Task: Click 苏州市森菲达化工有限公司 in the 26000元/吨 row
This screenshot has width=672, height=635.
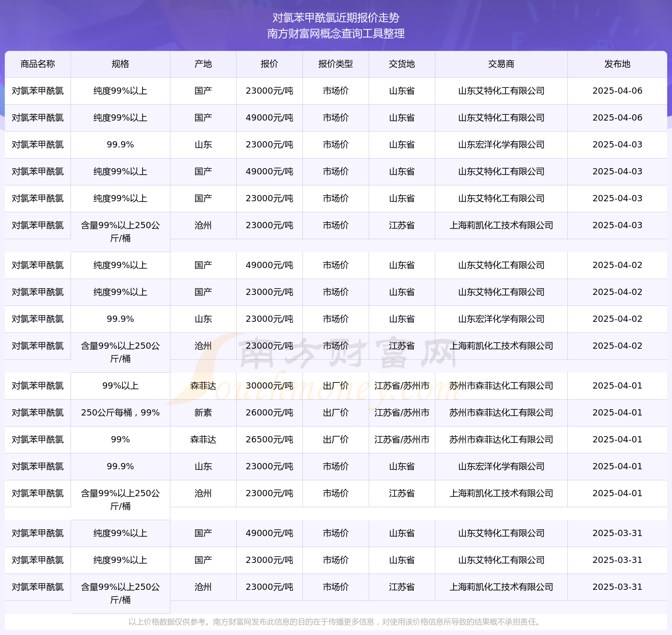Action: (501, 413)
